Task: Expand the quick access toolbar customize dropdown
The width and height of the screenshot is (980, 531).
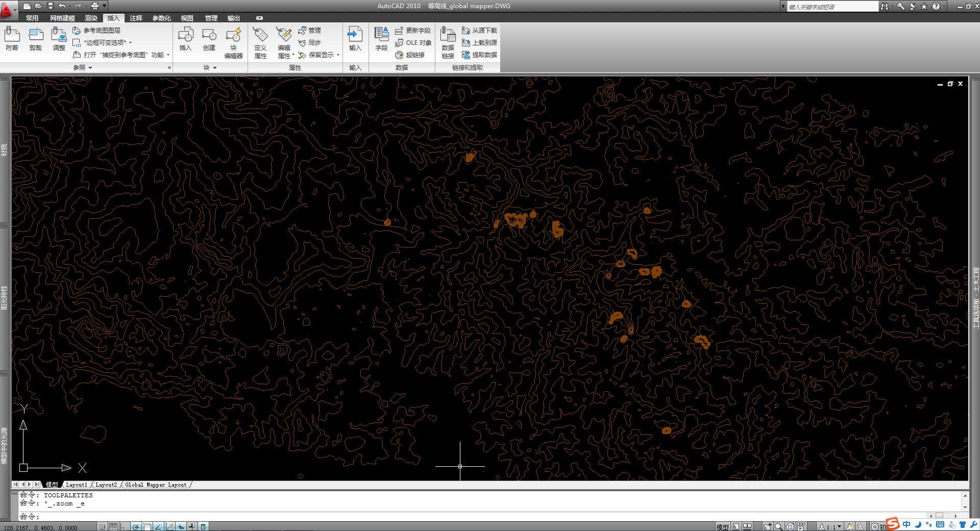Action: pyautogui.click(x=105, y=6)
